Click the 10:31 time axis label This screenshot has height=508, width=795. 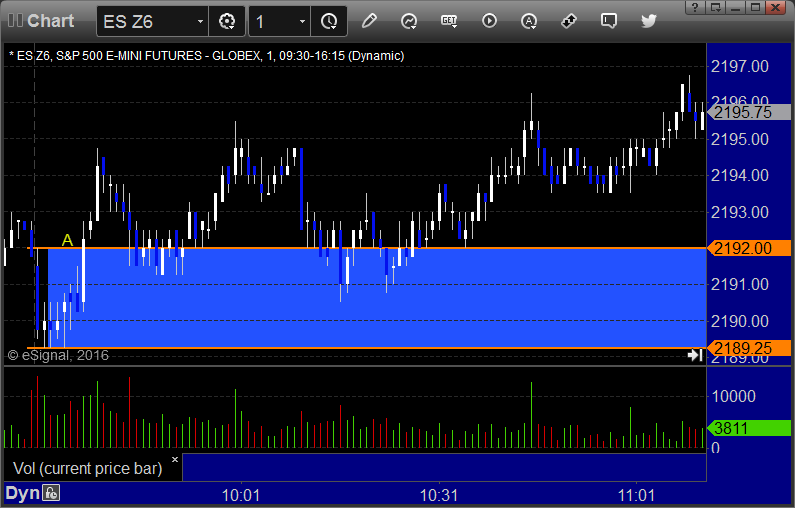pyautogui.click(x=439, y=495)
